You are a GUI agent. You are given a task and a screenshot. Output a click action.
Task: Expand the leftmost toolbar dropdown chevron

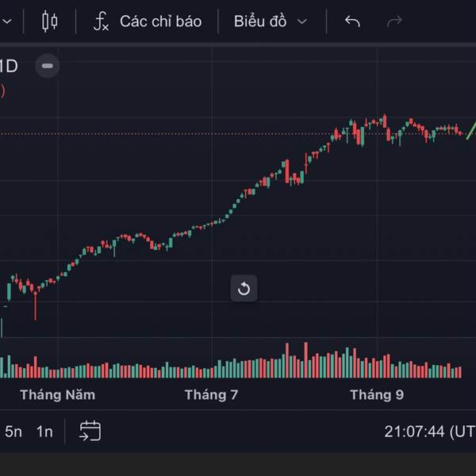tap(3, 21)
